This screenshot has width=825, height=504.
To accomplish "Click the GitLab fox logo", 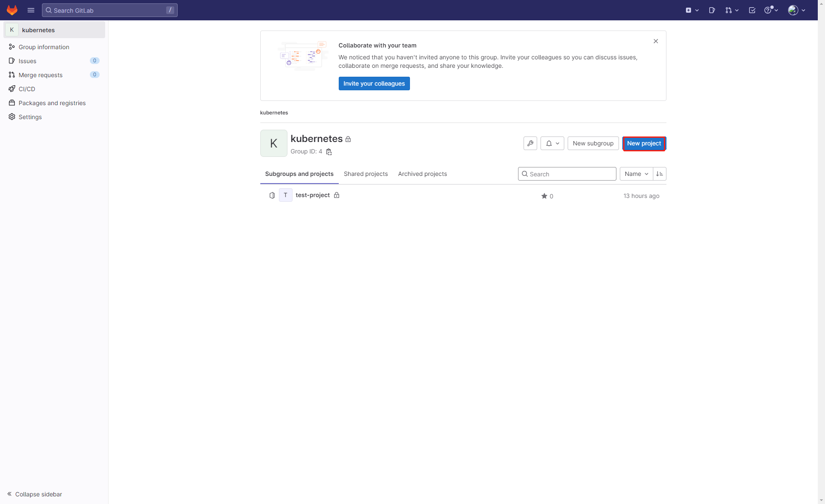I will point(12,10).
